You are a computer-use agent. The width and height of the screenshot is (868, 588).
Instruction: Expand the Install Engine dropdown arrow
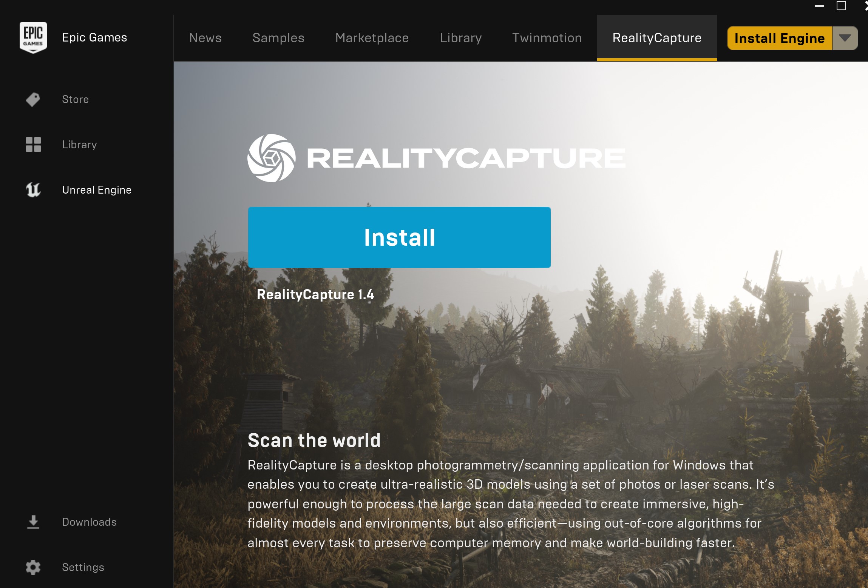click(845, 38)
